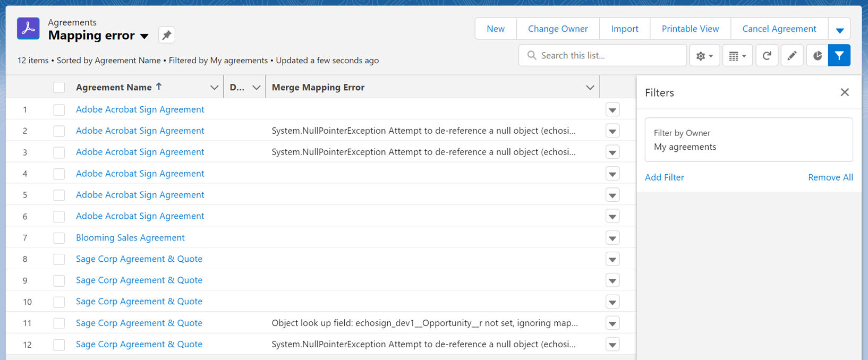The width and height of the screenshot is (868, 360).
Task: Click the Adobe Agreements app icon
Action: point(28,29)
